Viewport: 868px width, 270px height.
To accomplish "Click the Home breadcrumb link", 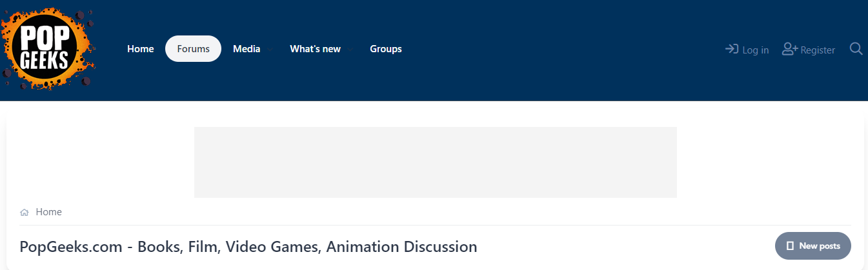I will pyautogui.click(x=49, y=212).
